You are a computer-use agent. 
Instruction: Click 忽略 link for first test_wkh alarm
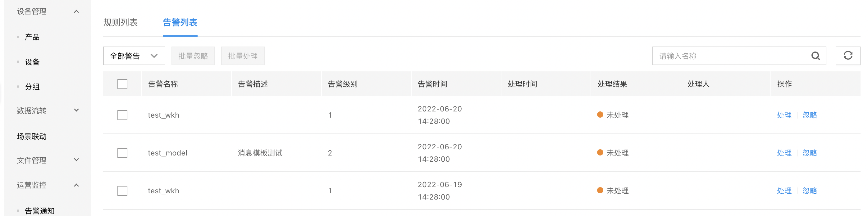click(x=810, y=115)
